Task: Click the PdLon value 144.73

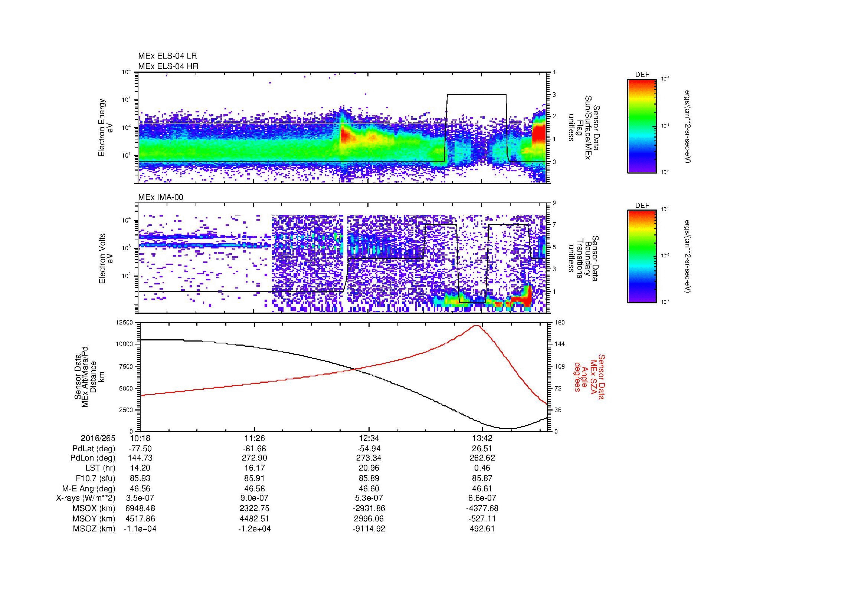Action: click(x=140, y=458)
